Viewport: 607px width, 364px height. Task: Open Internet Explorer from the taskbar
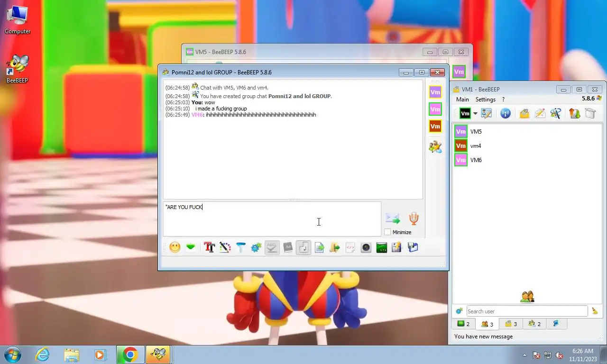click(42, 355)
